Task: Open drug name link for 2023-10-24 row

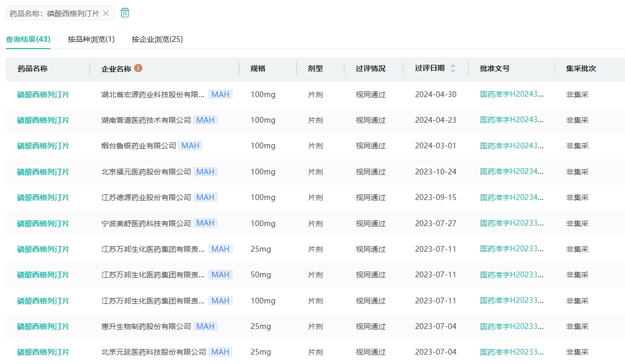Action: coord(43,172)
